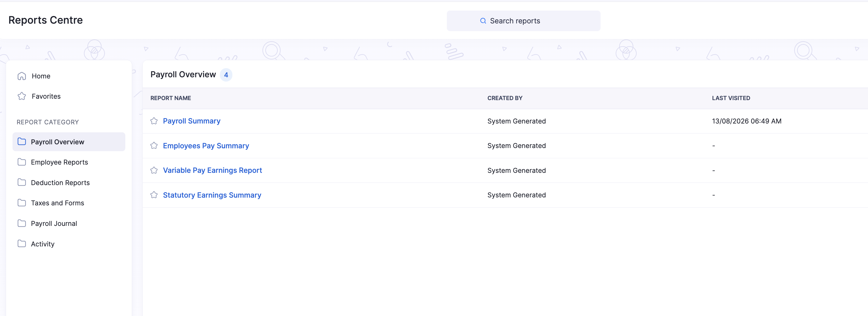Screen dimensions: 868x316
Task: Click the search magnifier icon
Action: [483, 21]
